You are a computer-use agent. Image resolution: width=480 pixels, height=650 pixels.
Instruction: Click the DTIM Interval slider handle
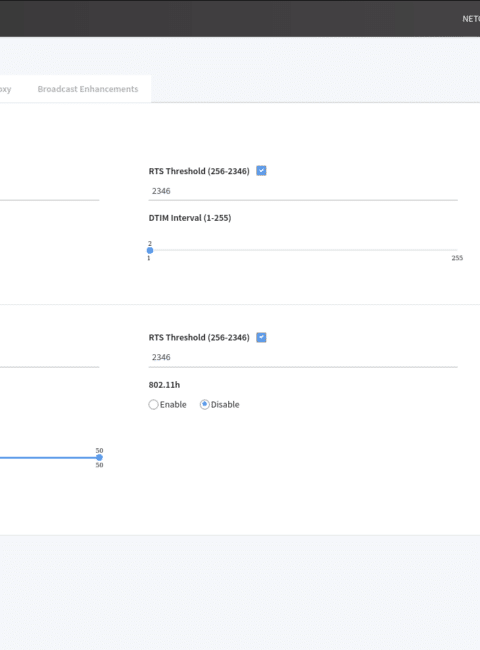[x=150, y=250]
